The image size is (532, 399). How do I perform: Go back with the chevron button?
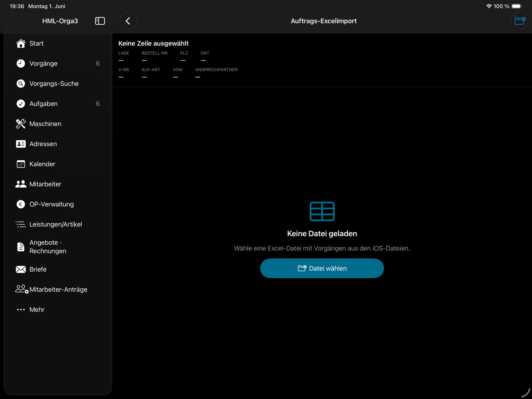coord(128,21)
